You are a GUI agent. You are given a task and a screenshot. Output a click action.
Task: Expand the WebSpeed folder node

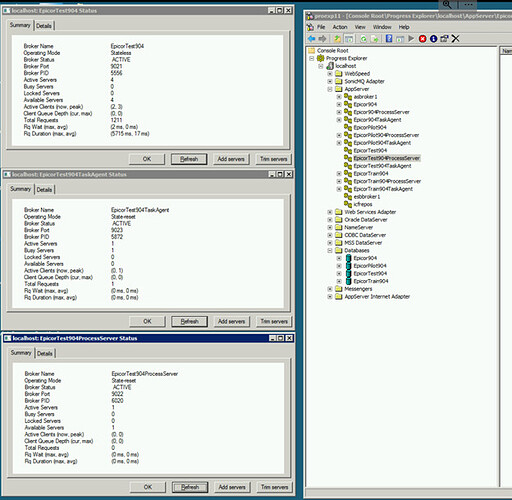[330, 73]
